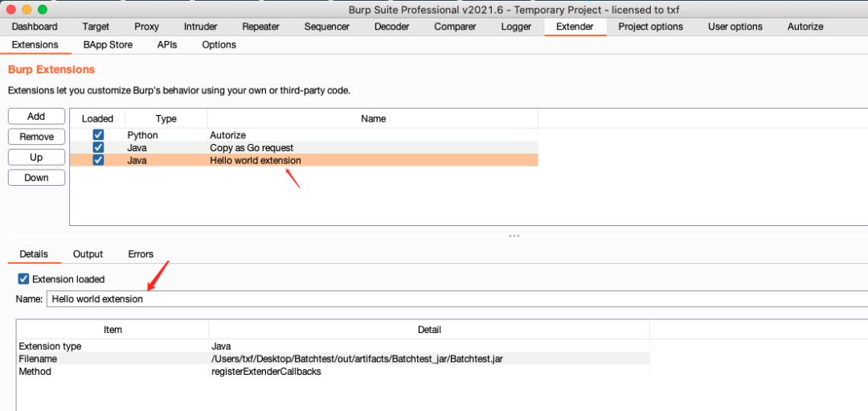
Task: Click the Python type cell
Action: point(166,134)
